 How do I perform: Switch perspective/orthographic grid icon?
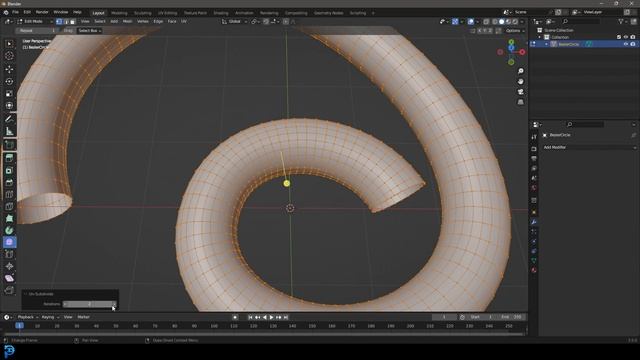[520, 102]
